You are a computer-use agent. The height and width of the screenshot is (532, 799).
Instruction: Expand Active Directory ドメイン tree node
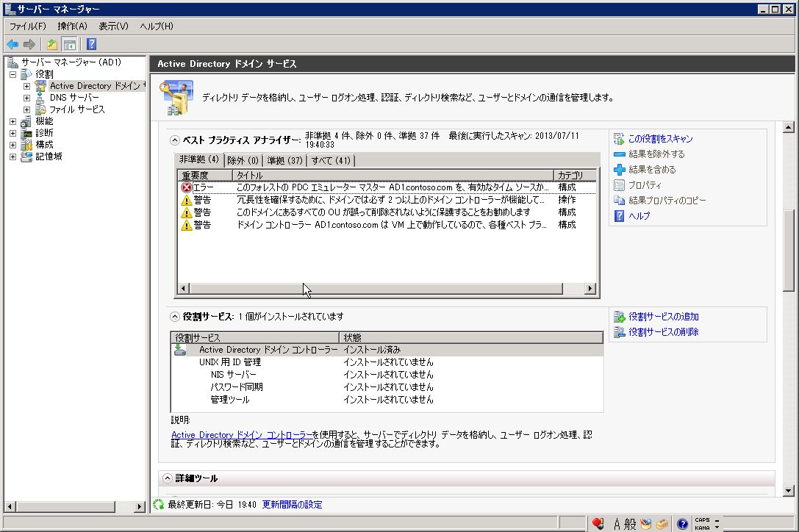[26, 86]
